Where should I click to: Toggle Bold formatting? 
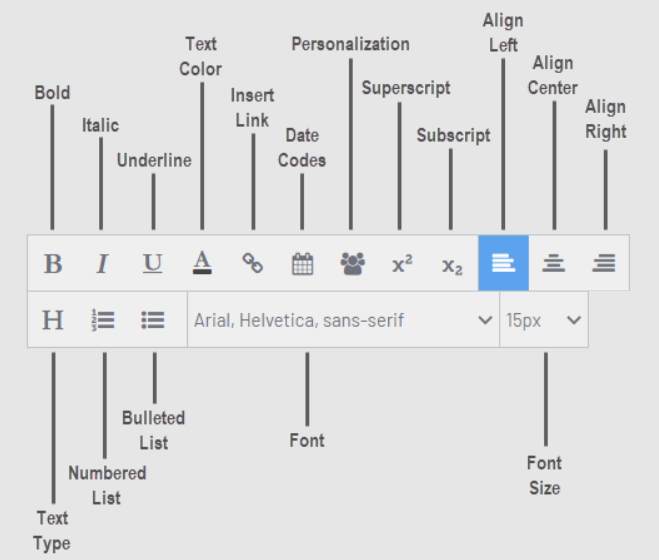point(53,264)
